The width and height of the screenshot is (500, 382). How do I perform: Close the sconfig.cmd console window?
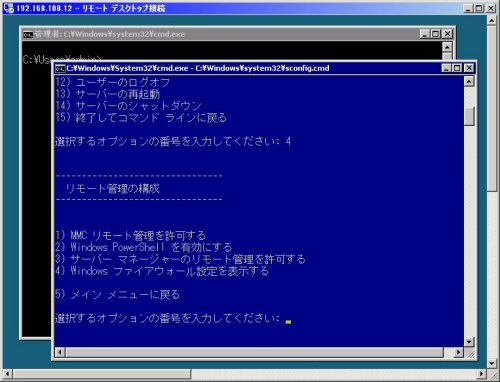pos(469,68)
